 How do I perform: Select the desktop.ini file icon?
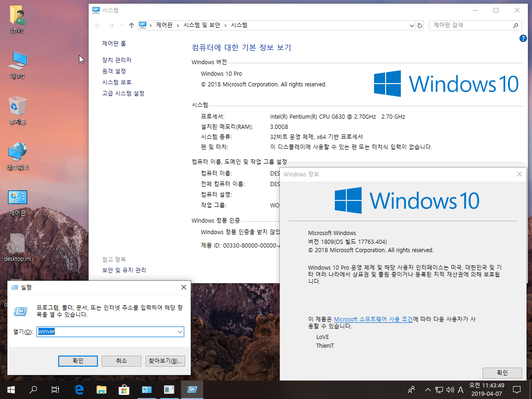click(x=17, y=248)
